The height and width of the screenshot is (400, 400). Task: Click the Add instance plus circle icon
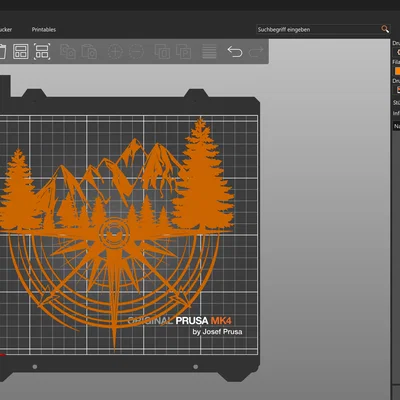[115, 52]
